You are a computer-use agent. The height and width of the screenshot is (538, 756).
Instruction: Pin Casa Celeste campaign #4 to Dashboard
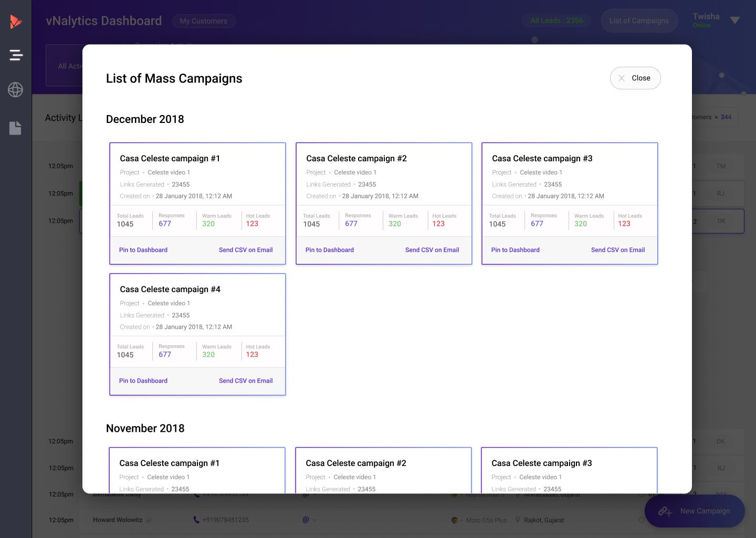point(143,381)
